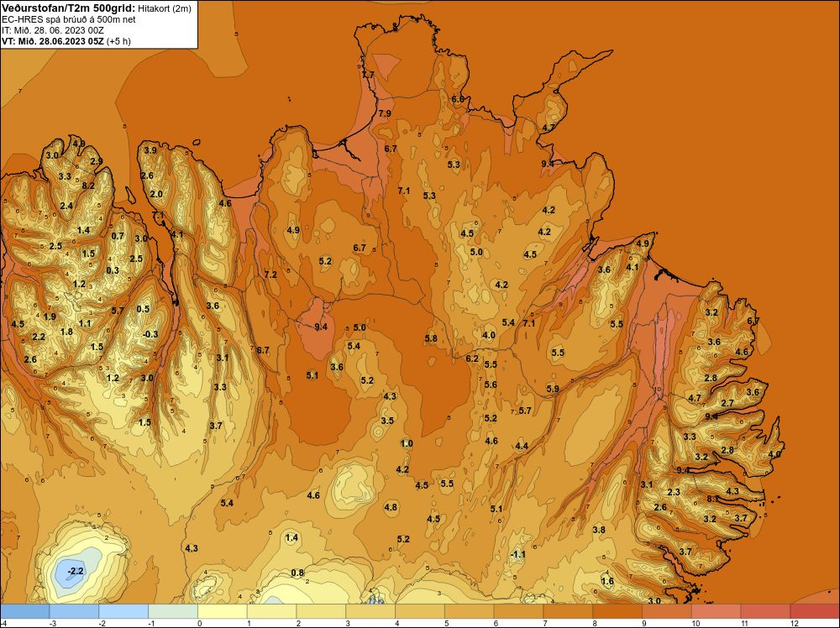
Task: Click the -2.2 temperature on the blue glacier
Action: (76, 571)
